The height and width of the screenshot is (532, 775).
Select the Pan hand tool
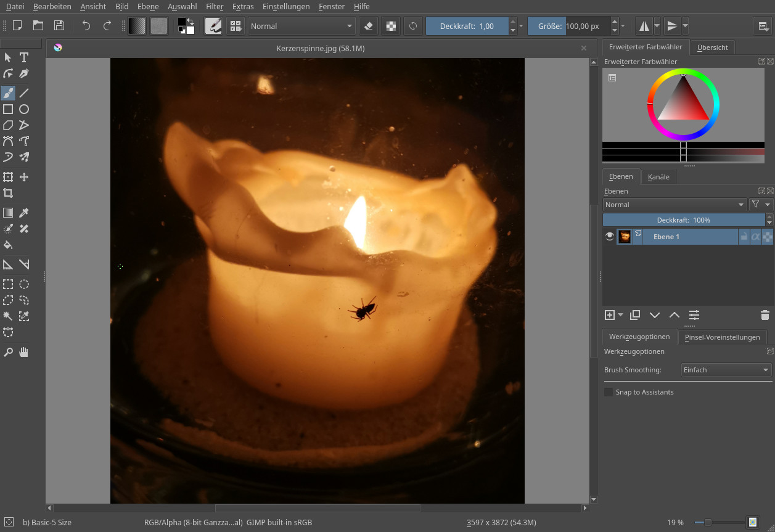(24, 352)
